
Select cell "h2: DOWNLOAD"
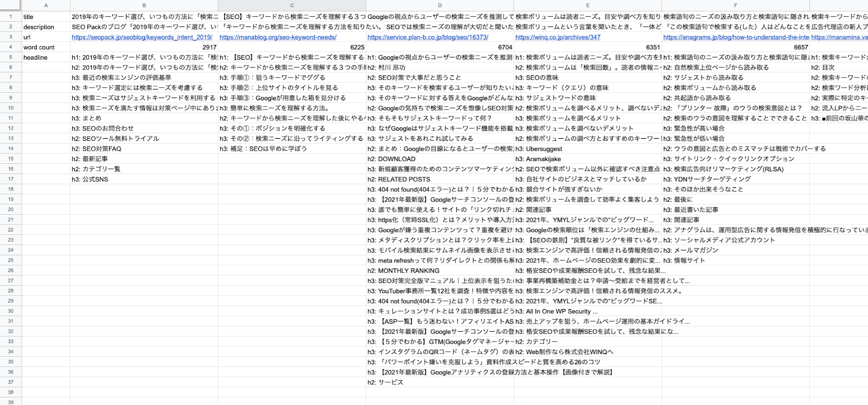pyautogui.click(x=440, y=159)
